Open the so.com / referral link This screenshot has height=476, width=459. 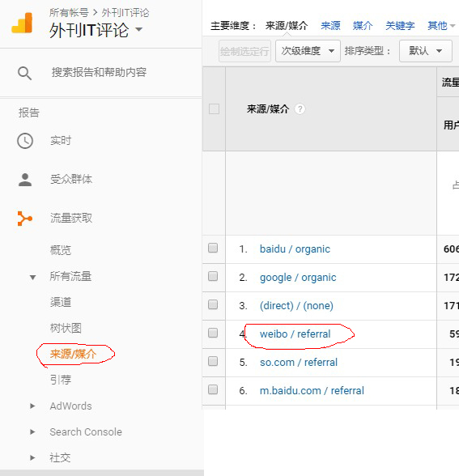[x=299, y=362]
